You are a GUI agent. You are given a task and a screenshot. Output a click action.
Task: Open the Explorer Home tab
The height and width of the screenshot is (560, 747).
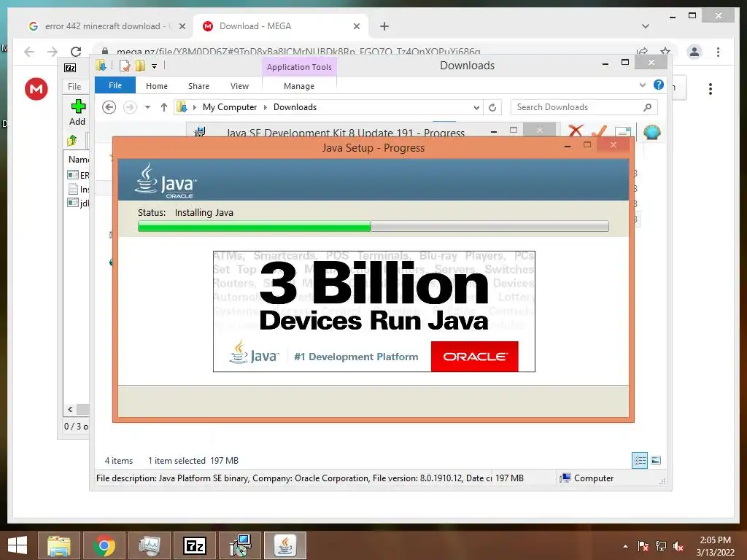(157, 86)
